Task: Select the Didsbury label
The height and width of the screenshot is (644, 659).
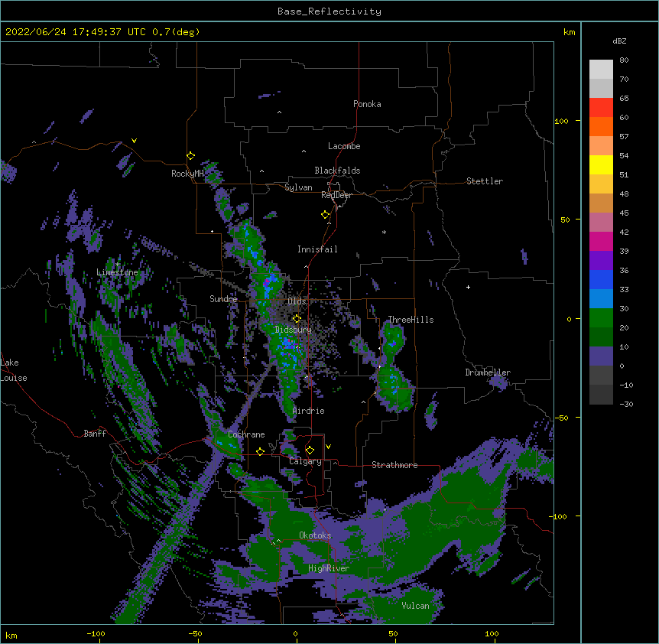Action: click(293, 330)
